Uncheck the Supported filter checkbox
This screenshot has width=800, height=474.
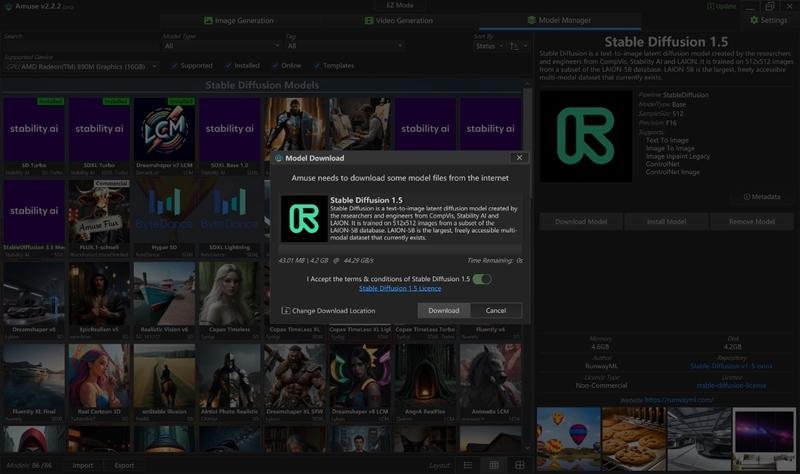click(174, 66)
